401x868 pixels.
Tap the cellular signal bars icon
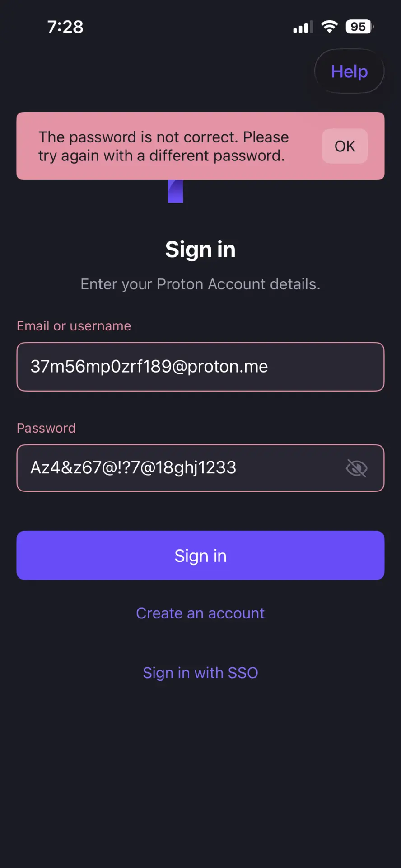coord(303,27)
